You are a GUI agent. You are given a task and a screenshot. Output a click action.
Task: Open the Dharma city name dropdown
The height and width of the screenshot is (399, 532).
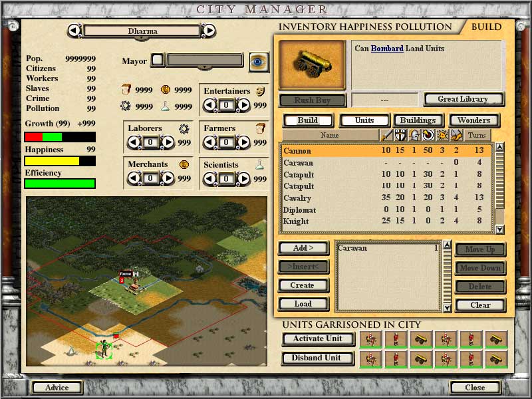point(142,31)
